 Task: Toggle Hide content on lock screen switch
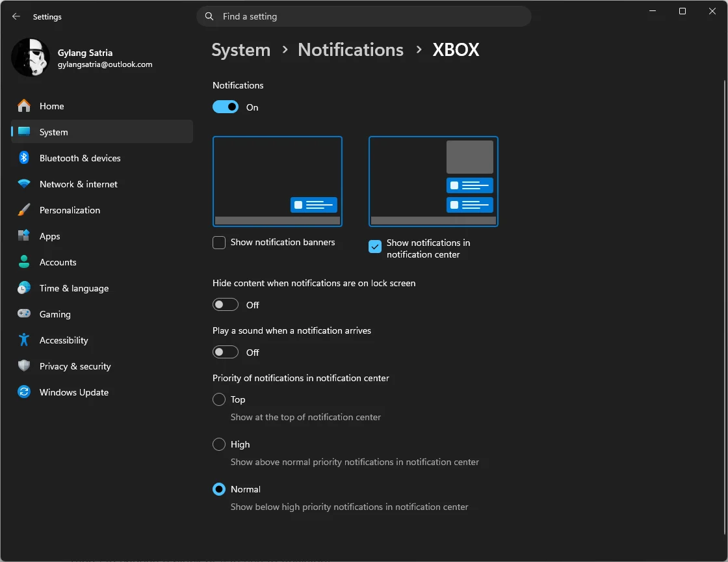click(226, 304)
